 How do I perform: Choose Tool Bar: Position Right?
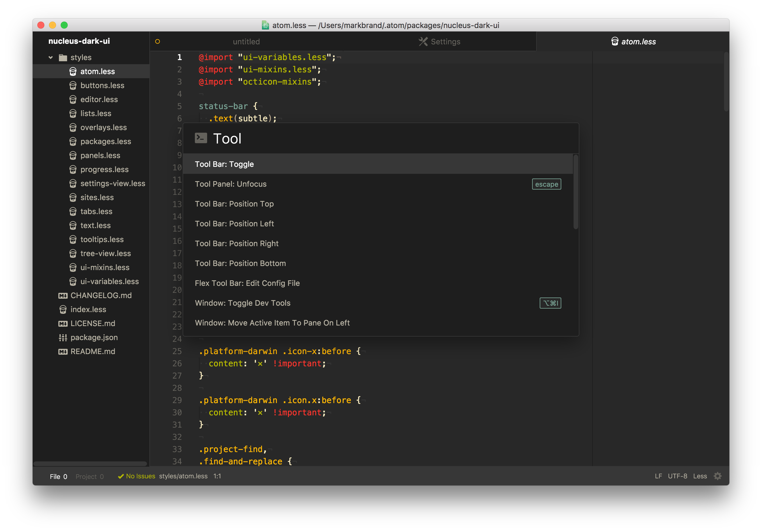tap(378, 243)
